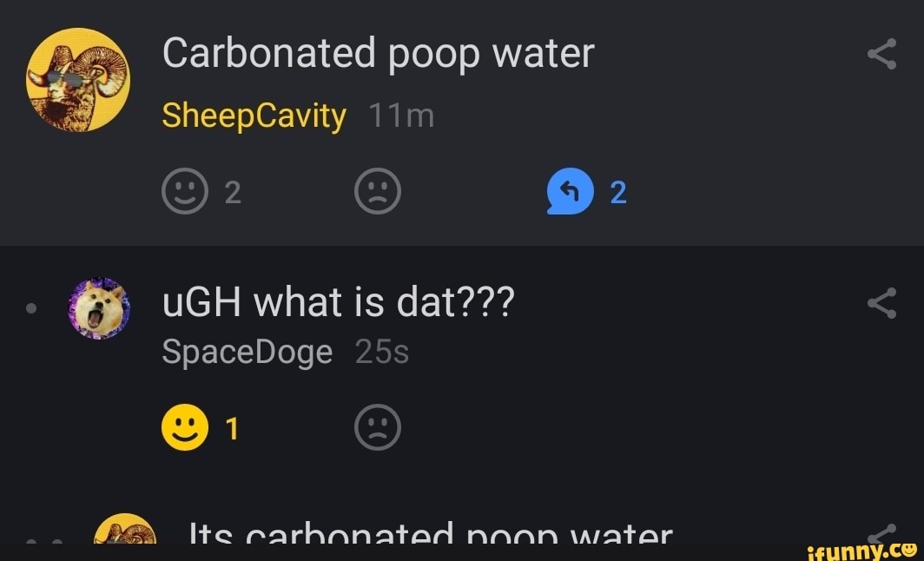924x561 pixels.
Task: Tap the reply count 2 next to the bubble
Action: (617, 191)
